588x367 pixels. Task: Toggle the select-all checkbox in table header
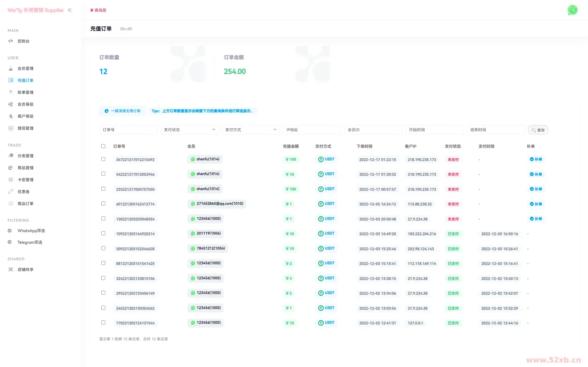click(103, 146)
